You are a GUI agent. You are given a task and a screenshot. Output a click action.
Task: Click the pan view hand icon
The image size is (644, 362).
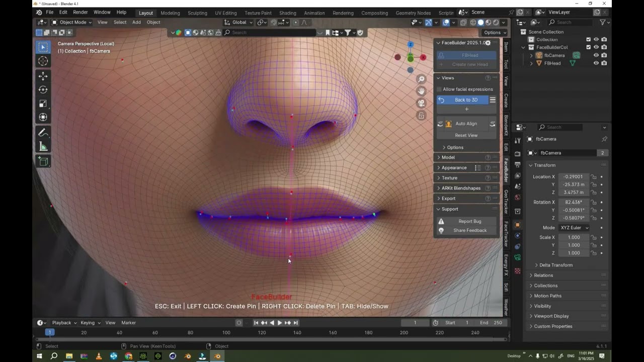(x=421, y=91)
